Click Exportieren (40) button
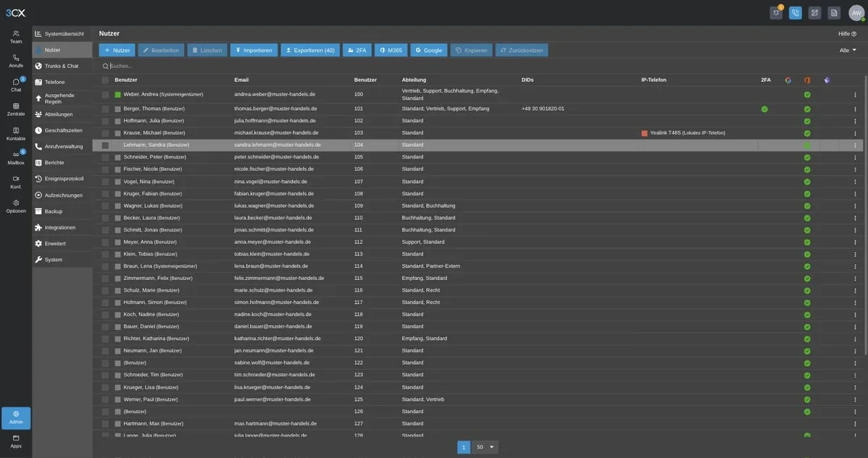868x458 pixels. [x=310, y=50]
